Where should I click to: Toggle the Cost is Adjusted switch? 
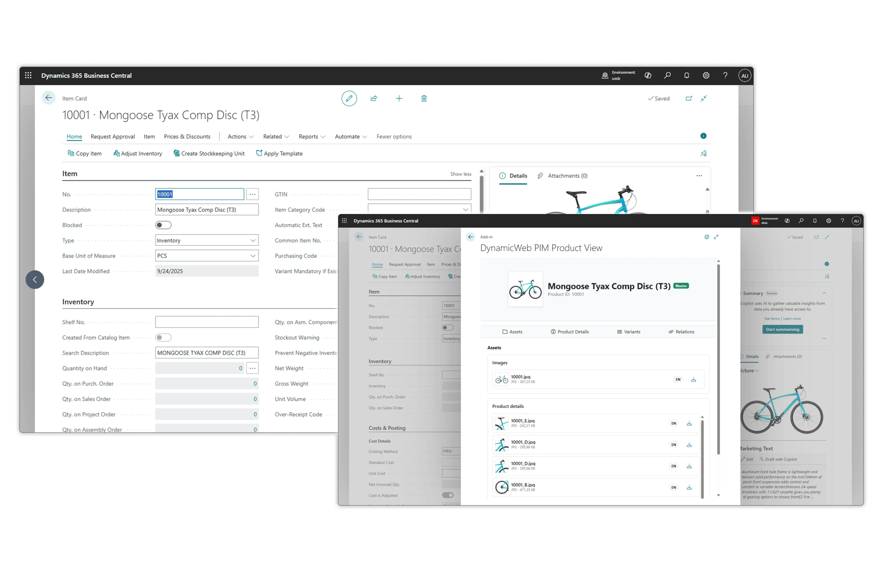click(x=448, y=495)
